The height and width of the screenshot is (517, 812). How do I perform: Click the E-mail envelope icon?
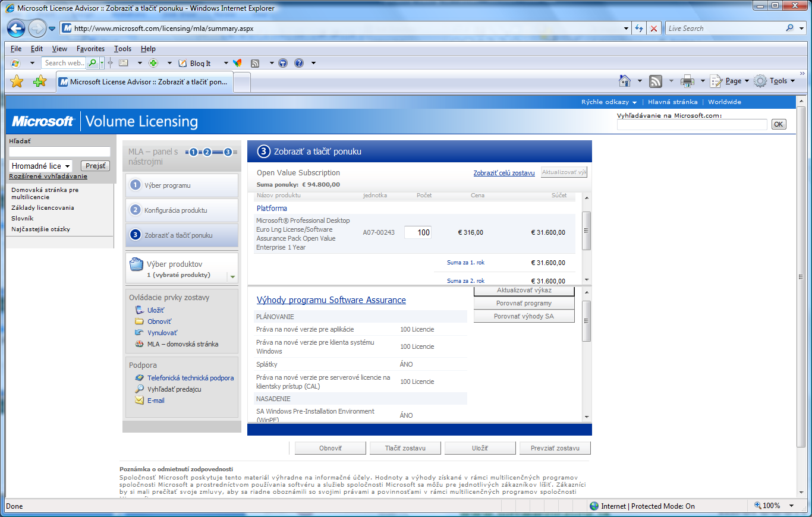[x=139, y=401]
